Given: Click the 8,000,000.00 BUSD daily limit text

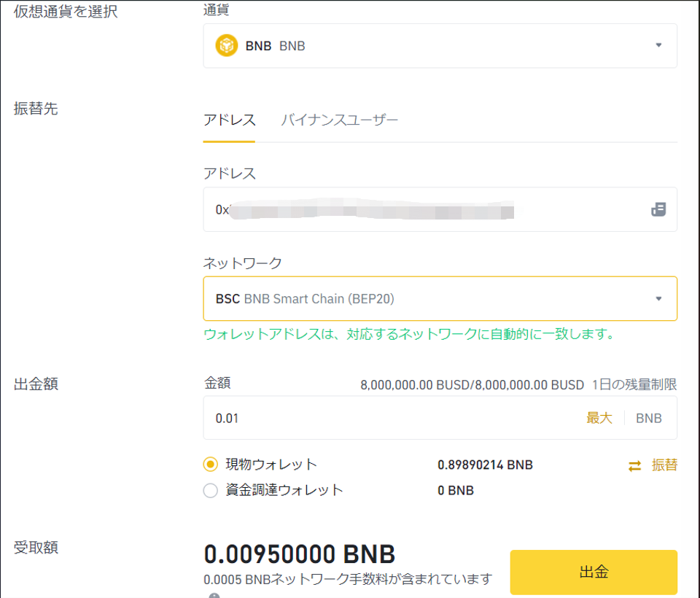Looking at the screenshot, I should [x=472, y=385].
